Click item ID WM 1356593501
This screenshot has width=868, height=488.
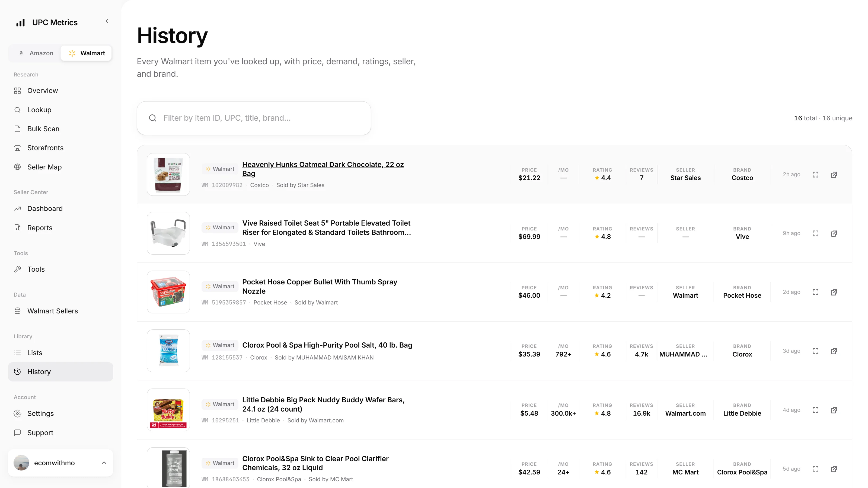coord(224,244)
